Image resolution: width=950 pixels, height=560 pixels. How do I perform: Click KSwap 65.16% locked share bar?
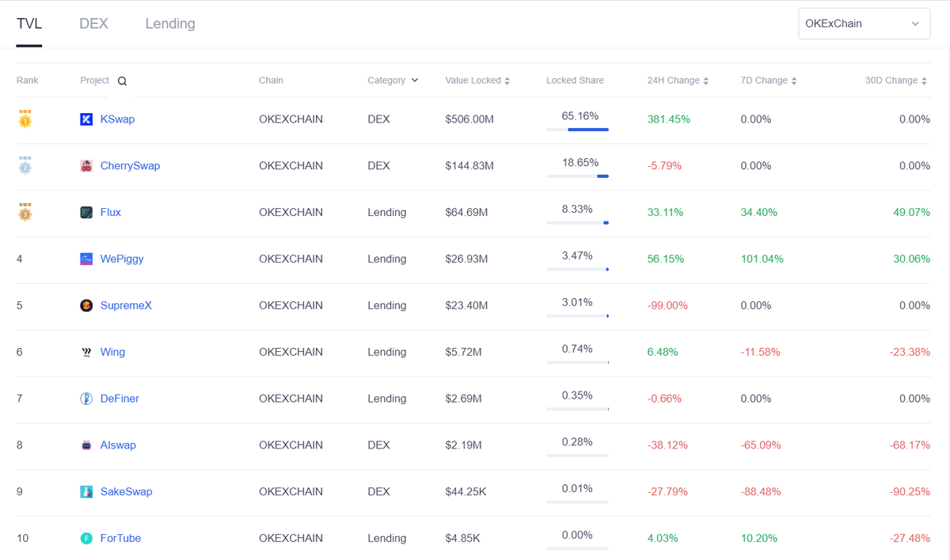point(577,129)
